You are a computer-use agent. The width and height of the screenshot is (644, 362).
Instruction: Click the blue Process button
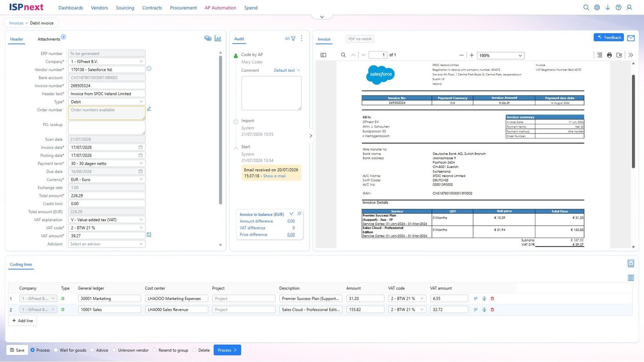point(227,350)
